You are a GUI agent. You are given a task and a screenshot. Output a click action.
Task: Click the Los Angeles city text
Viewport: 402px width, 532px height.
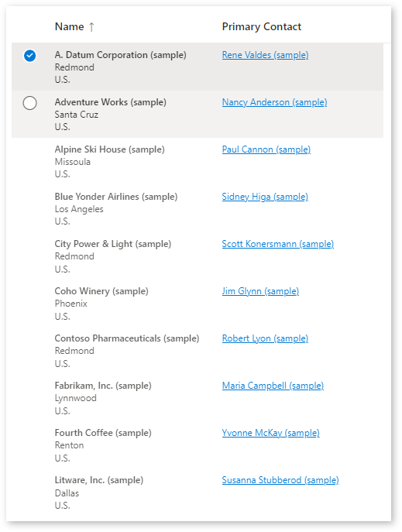coord(79,209)
